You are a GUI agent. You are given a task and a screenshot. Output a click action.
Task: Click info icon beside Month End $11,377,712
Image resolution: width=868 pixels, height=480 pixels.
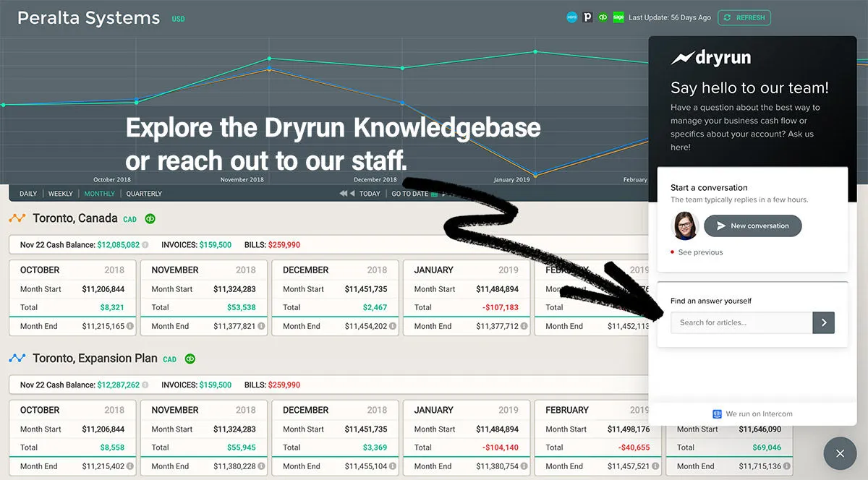coord(524,326)
